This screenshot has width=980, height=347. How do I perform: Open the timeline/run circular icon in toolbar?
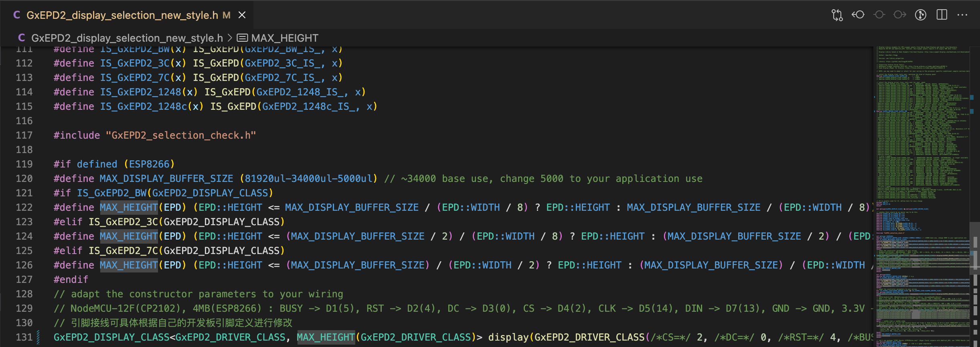921,15
